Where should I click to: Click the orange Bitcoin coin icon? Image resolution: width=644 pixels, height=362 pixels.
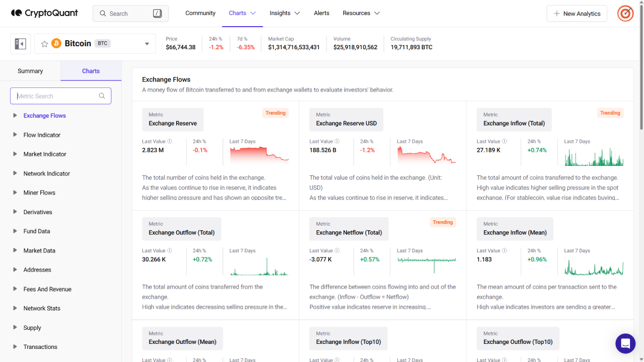click(56, 44)
